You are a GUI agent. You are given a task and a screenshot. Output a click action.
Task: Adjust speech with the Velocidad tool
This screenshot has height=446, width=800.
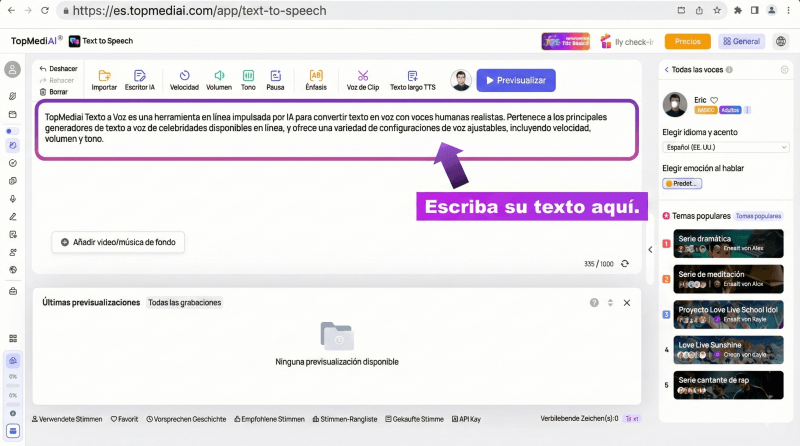click(x=184, y=80)
